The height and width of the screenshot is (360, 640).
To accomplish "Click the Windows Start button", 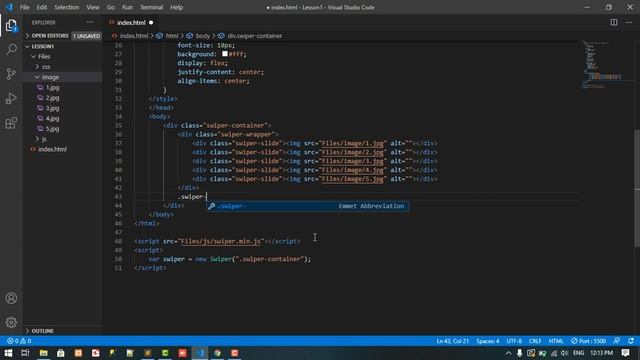I will (x=8, y=353).
